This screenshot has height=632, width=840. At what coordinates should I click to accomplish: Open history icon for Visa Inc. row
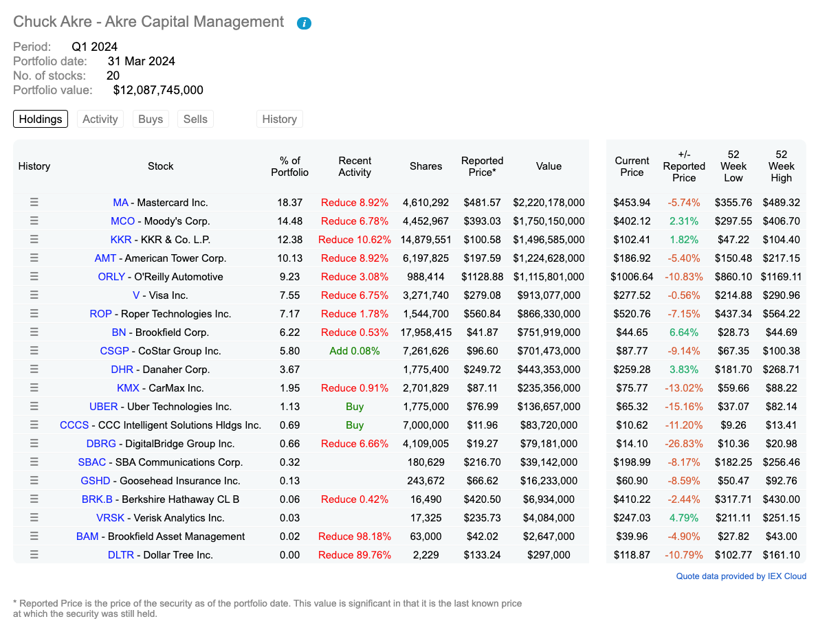click(x=34, y=295)
